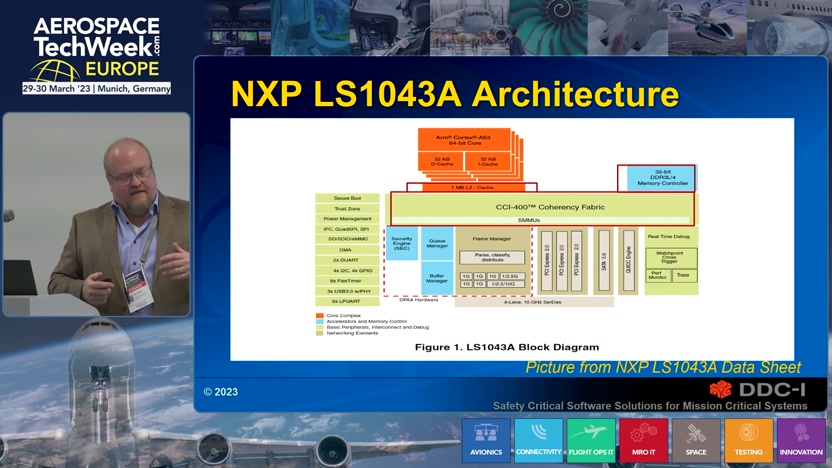This screenshot has height=468, width=832.
Task: Click the 'CCI-400 Coherency Fabric' block
Action: pos(542,207)
